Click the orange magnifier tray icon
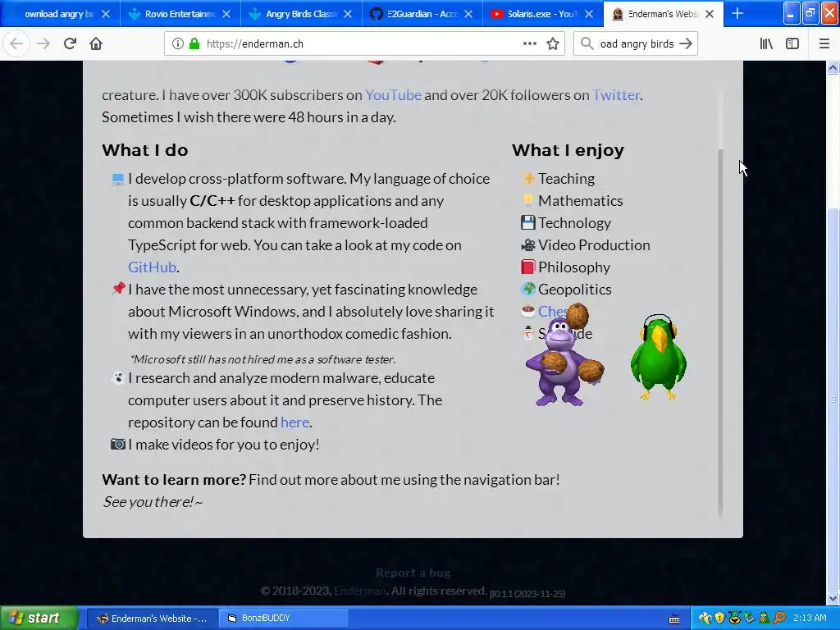 (779, 619)
